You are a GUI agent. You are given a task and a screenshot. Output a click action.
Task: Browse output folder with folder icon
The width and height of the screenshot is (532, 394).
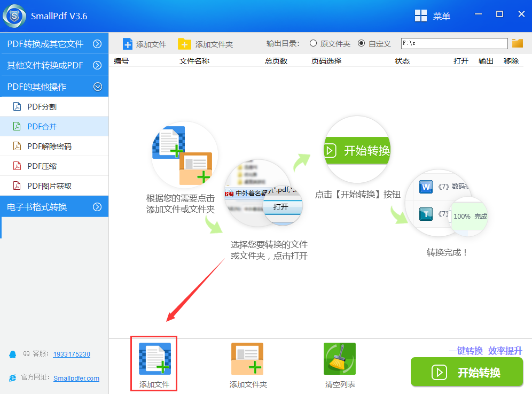coord(518,43)
